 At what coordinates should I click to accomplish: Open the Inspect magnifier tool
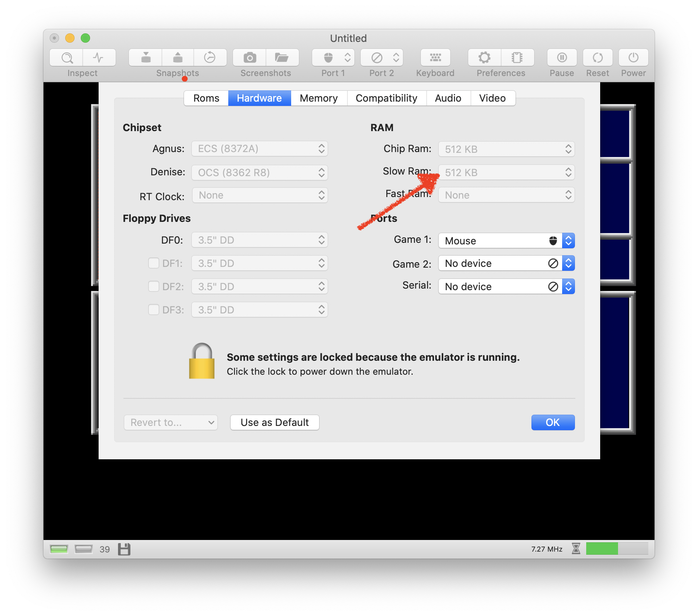[x=66, y=58]
